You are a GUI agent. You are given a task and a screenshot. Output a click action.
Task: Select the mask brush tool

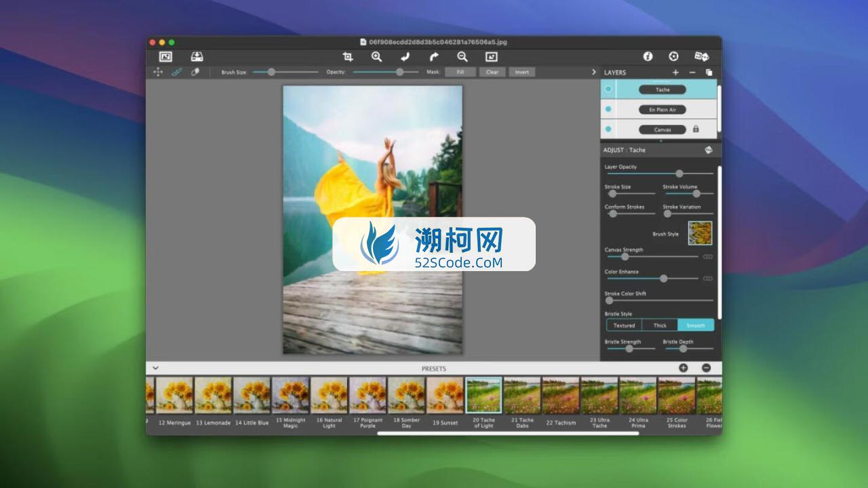(x=176, y=72)
